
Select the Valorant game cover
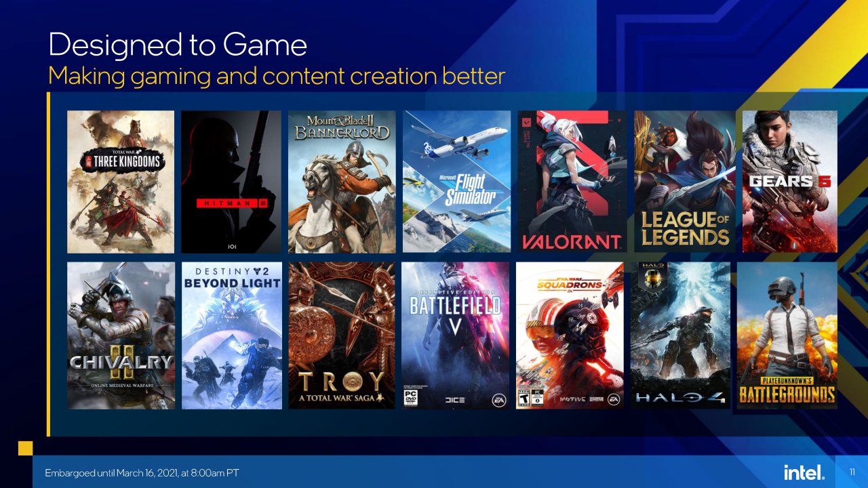571,182
